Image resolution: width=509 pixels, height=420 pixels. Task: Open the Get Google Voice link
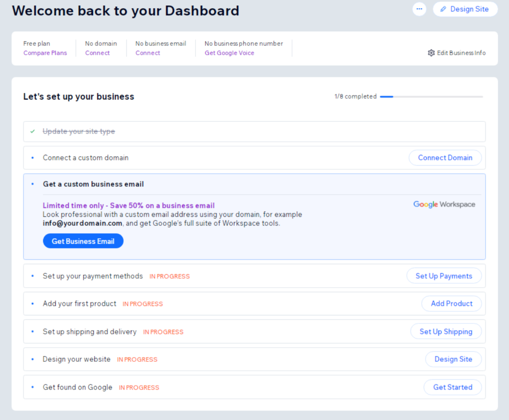point(229,53)
